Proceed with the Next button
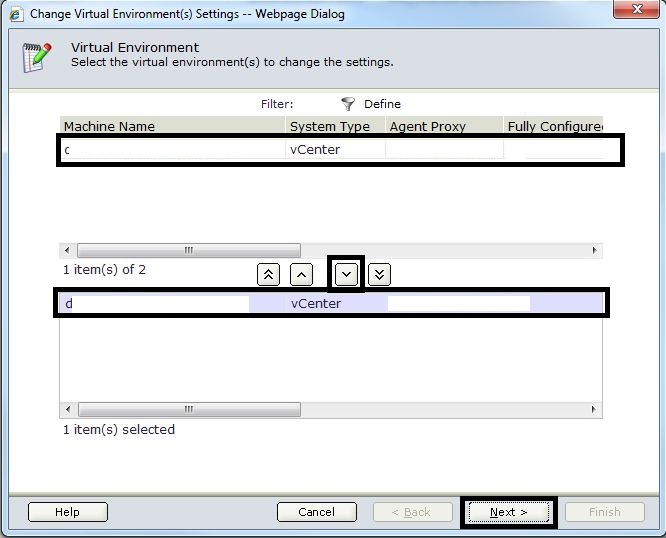This screenshot has width=666, height=538. tap(508, 512)
